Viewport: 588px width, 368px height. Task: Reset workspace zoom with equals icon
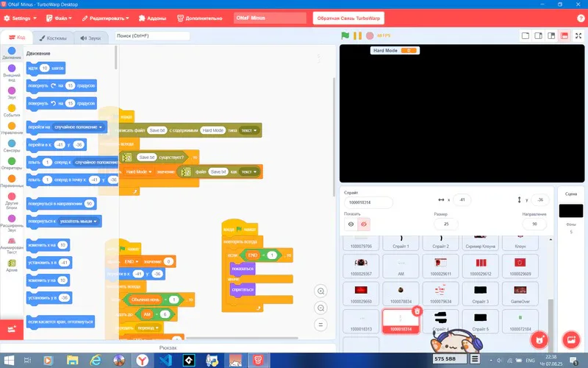point(320,325)
